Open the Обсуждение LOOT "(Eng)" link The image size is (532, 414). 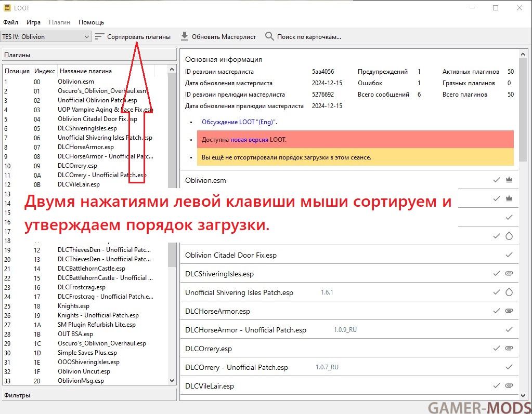(239, 122)
